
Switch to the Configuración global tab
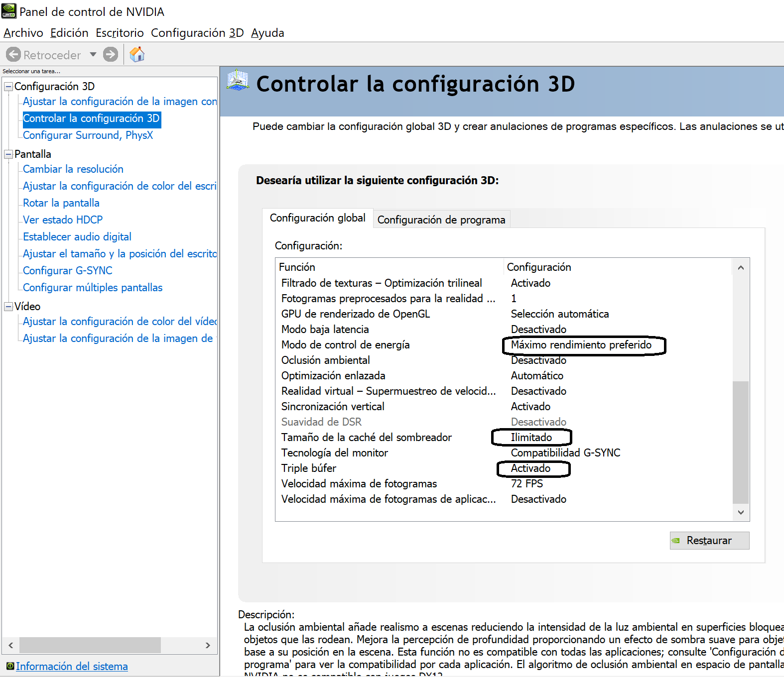(x=318, y=218)
